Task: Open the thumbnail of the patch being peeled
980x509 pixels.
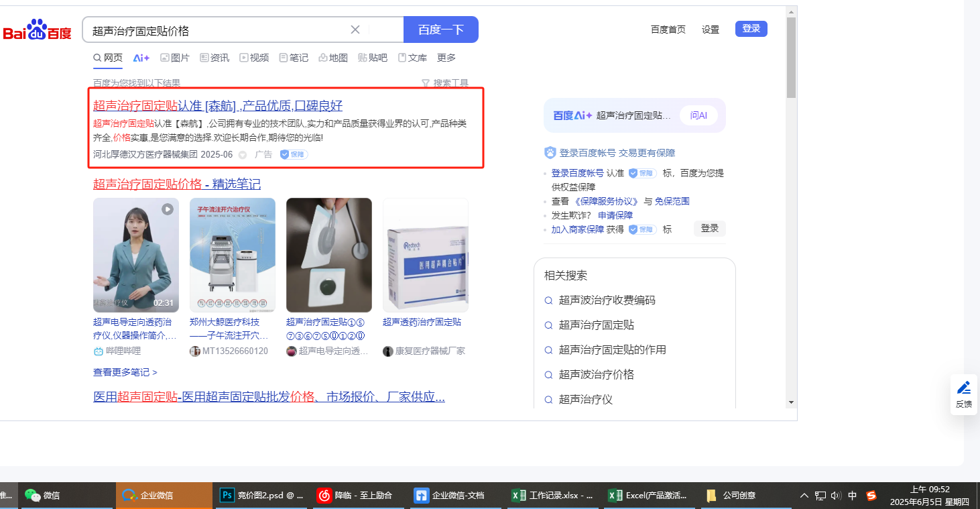Action: click(x=329, y=255)
